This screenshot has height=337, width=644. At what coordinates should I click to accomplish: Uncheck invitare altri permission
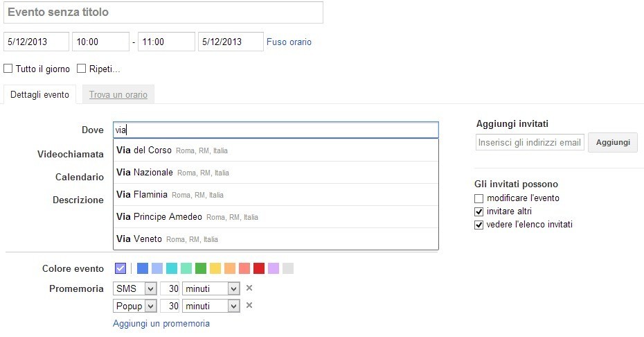point(479,211)
